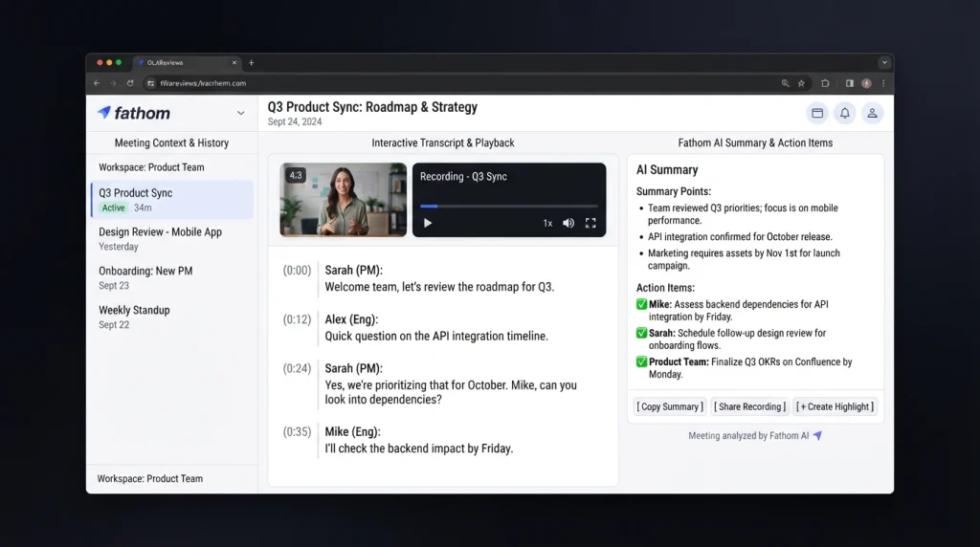
Task: Open the tab search dropdown arrow
Action: (883, 62)
